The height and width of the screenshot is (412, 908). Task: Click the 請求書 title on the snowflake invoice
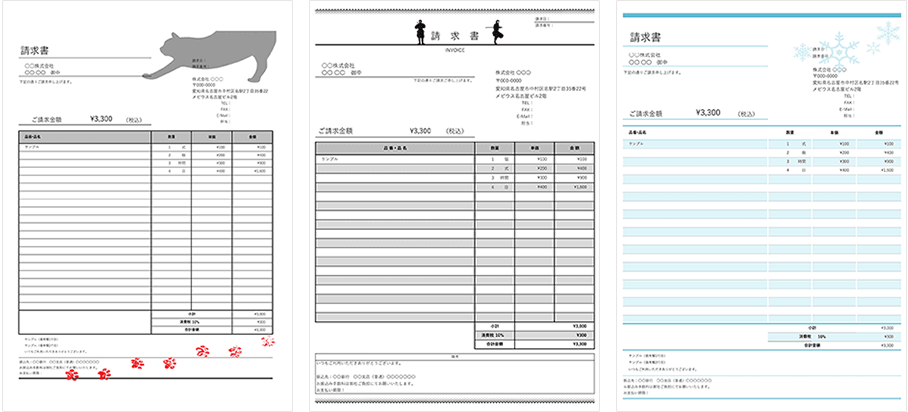click(x=643, y=38)
